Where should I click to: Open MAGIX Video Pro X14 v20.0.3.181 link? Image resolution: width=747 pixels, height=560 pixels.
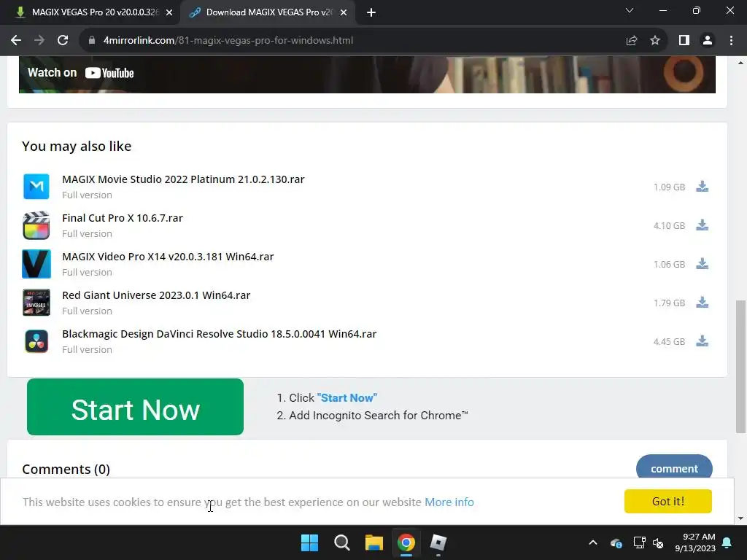tap(168, 257)
